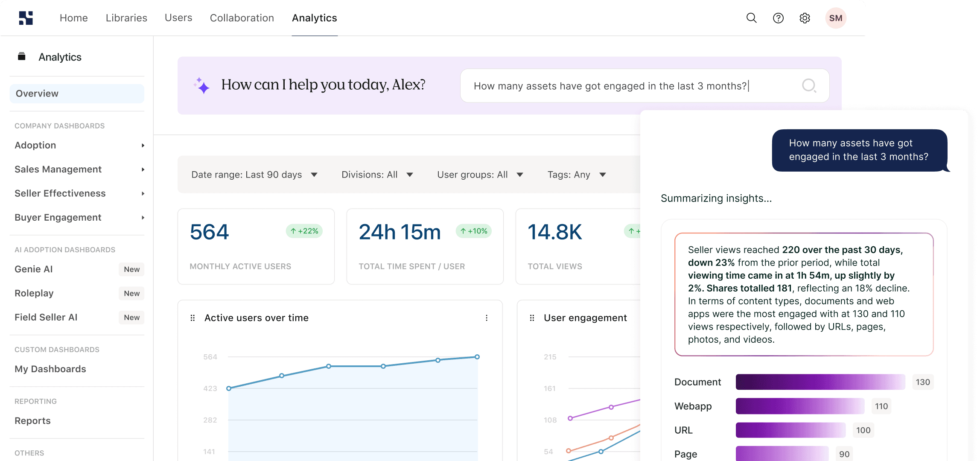Click the 130 value beside Document
Viewport: 980px width, 461px height.
pos(923,382)
